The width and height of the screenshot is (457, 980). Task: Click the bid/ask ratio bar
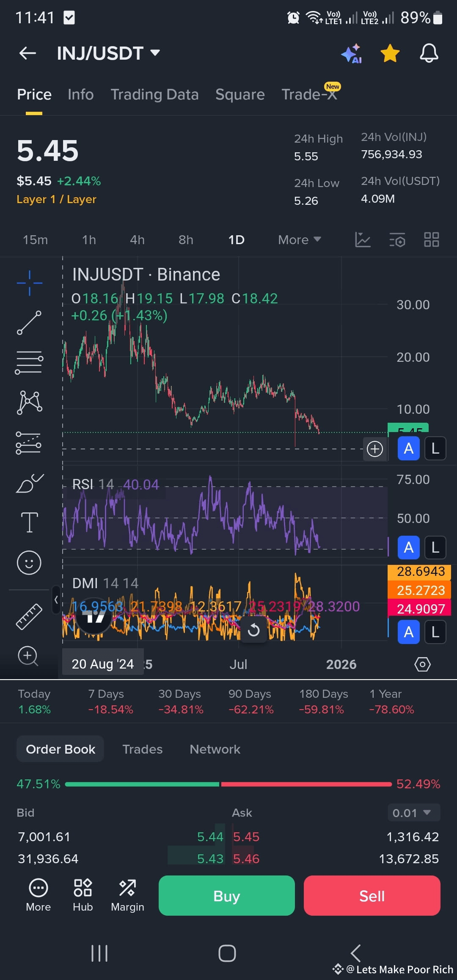click(x=228, y=784)
